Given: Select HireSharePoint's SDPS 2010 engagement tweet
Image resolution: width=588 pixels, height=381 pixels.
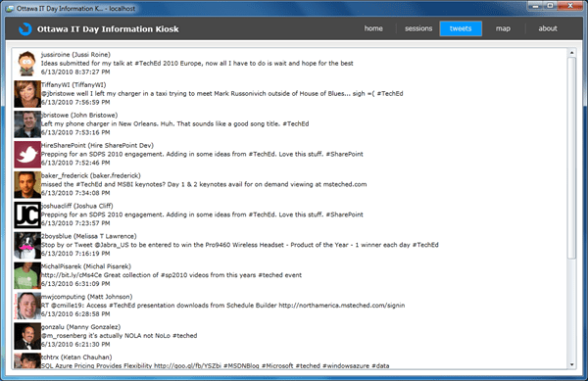Looking at the screenshot, I should tap(202, 154).
